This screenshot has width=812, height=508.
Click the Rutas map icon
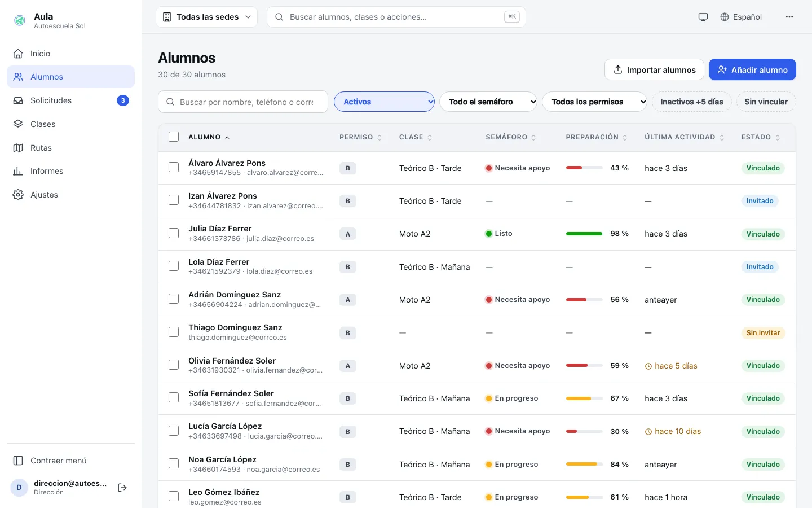[x=18, y=148]
